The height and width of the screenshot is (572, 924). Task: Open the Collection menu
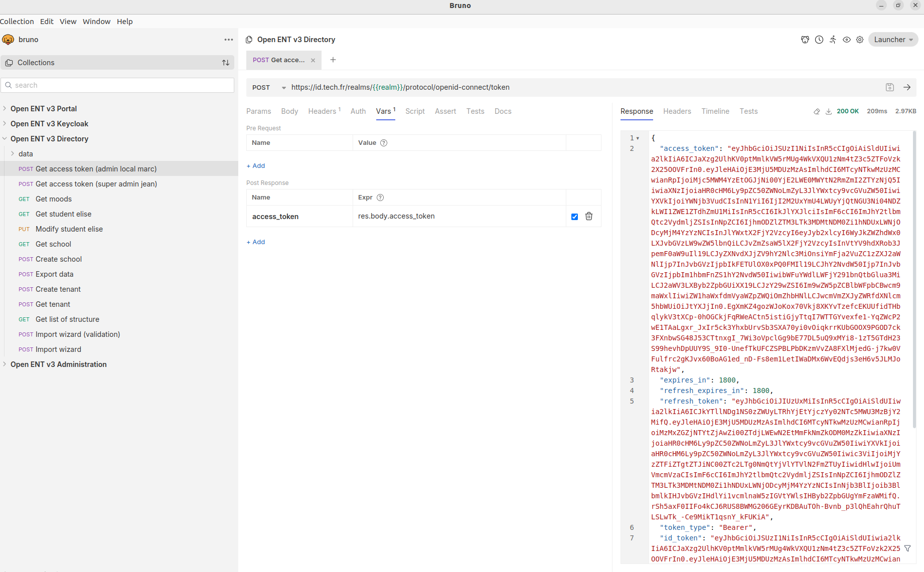pyautogui.click(x=17, y=22)
